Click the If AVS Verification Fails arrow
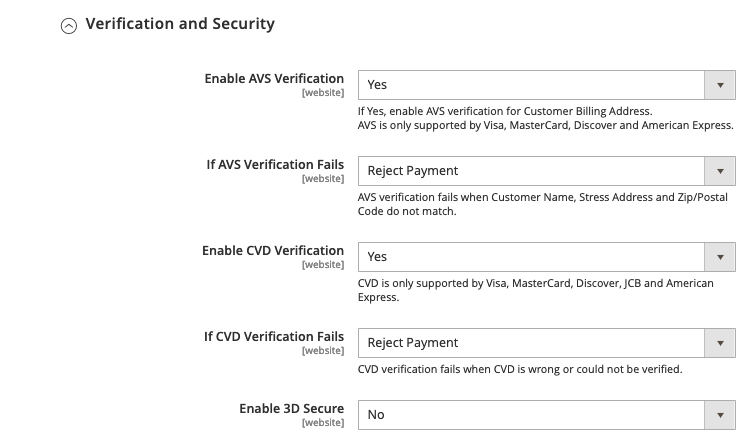 (720, 171)
